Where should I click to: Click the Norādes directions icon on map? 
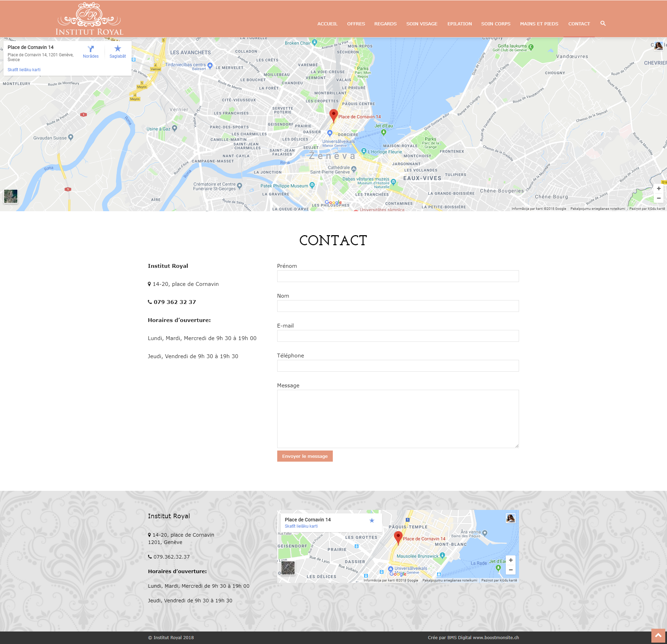91,49
